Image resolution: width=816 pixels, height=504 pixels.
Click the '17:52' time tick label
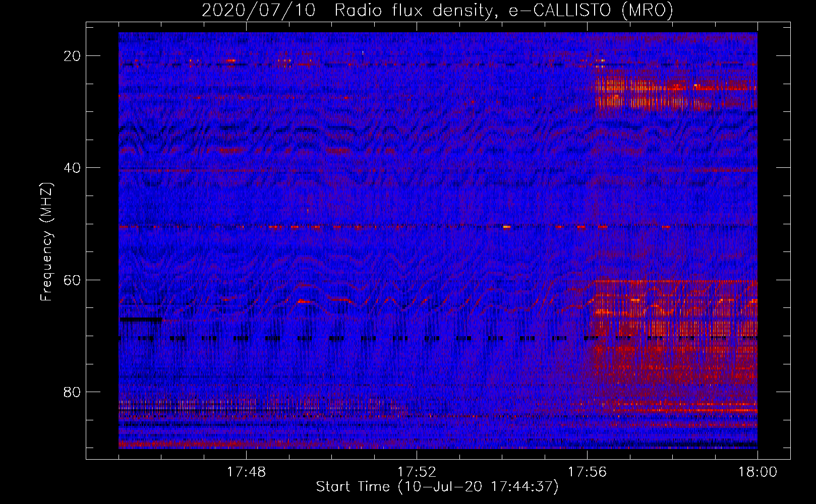tap(417, 472)
